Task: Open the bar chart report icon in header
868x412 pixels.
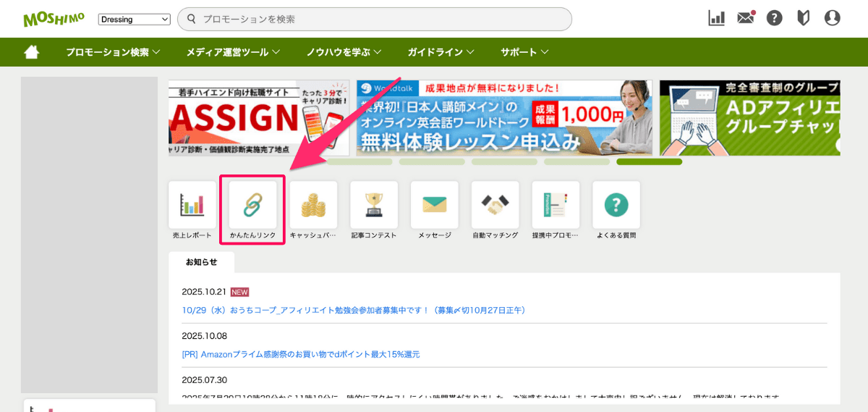Action: point(716,18)
